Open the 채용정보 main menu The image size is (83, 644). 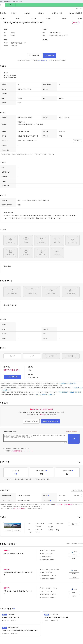tap(14, 13)
